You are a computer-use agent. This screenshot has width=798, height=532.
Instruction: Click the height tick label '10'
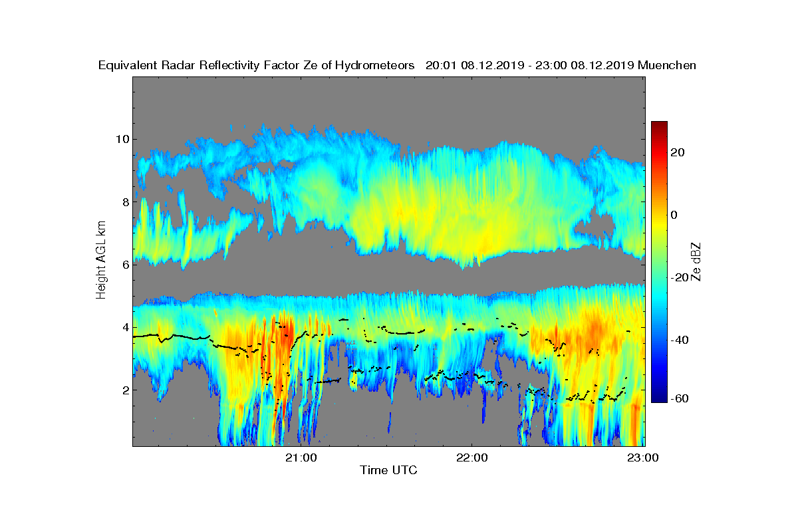122,139
